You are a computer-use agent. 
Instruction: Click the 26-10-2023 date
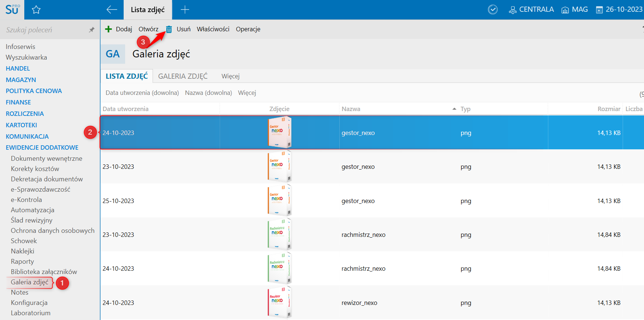click(624, 10)
